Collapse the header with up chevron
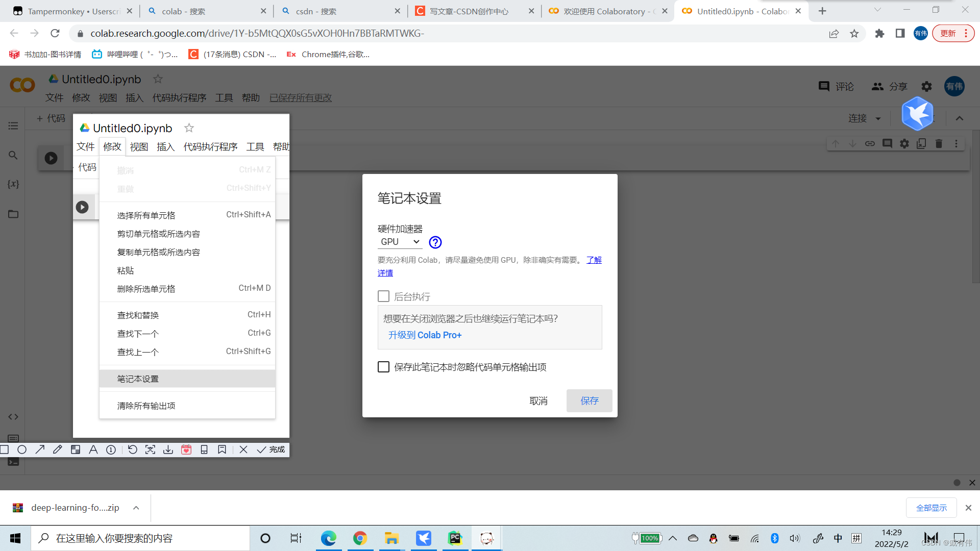This screenshot has width=980, height=551. click(960, 118)
